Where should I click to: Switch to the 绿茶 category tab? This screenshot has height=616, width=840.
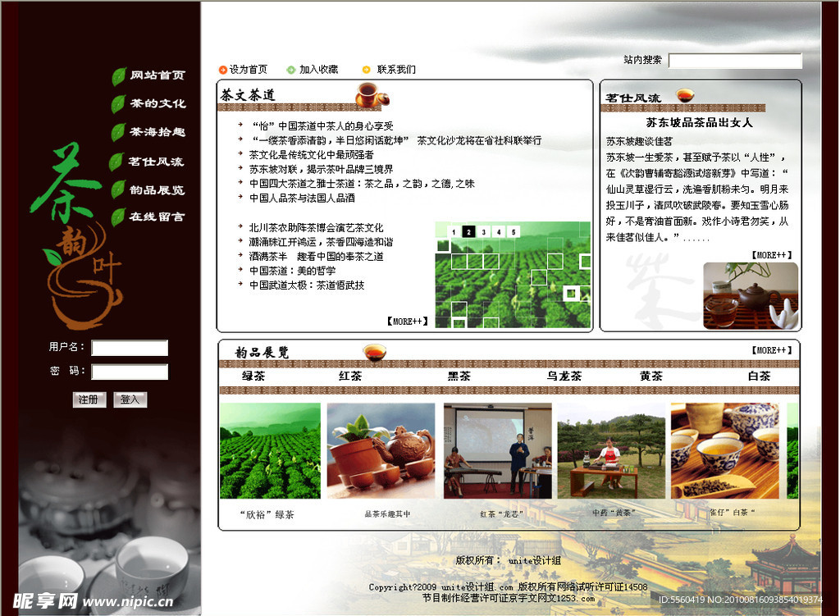click(255, 376)
